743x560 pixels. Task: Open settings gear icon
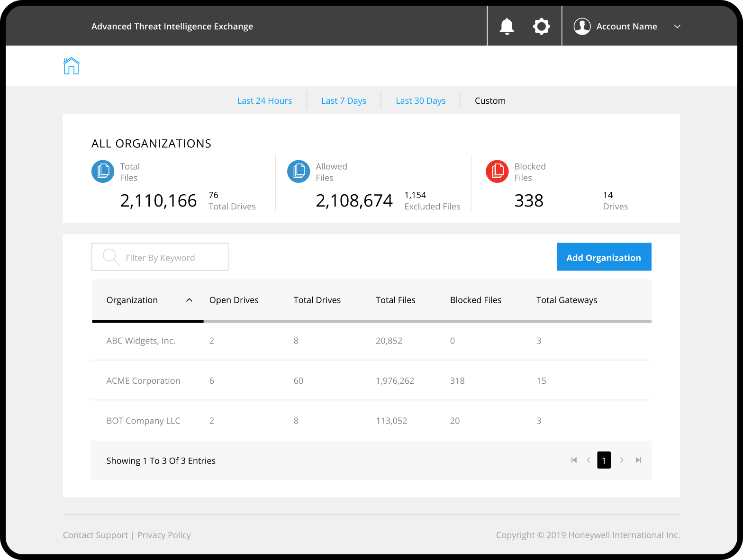coord(541,27)
